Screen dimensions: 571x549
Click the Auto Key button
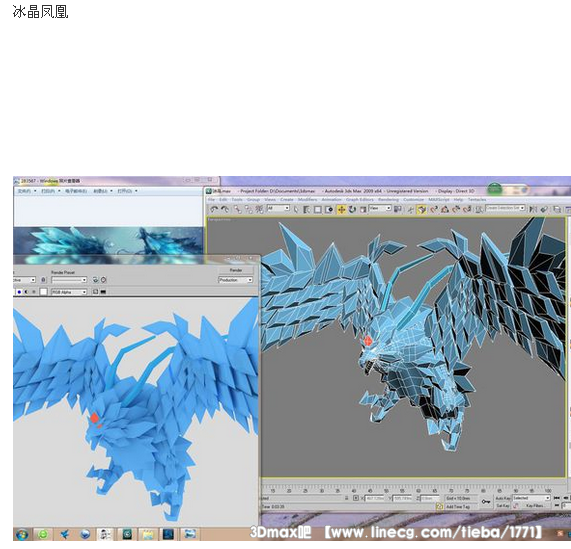[503, 498]
